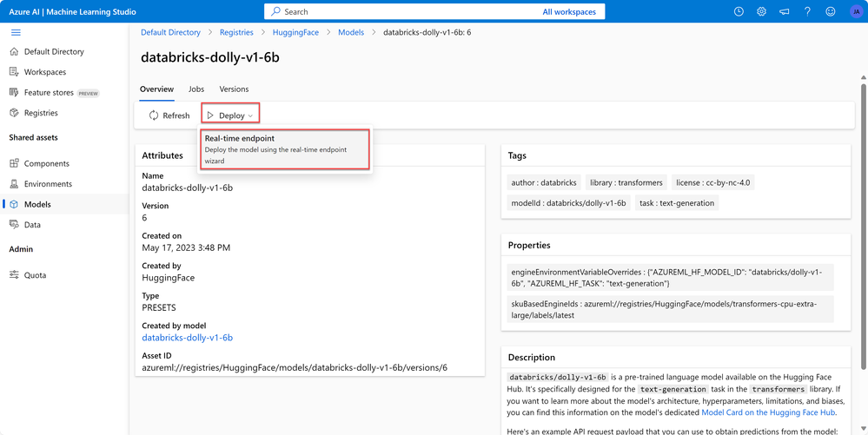Viewport: 868px width, 435px height.
Task: Go to Default Directory breadcrumb
Action: click(170, 33)
